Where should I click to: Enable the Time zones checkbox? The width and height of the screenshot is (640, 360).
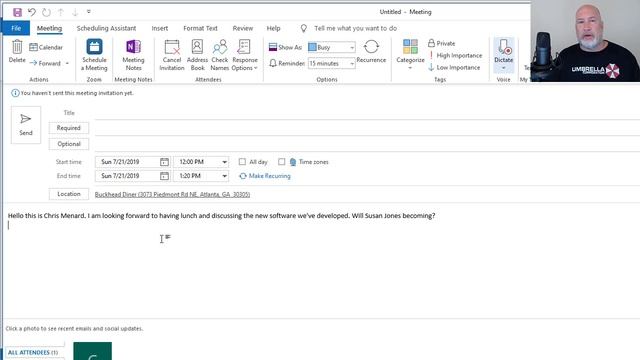[281, 162]
